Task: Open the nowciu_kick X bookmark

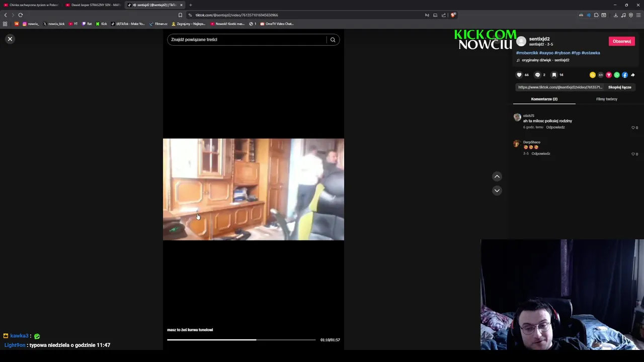Action: coord(54,24)
